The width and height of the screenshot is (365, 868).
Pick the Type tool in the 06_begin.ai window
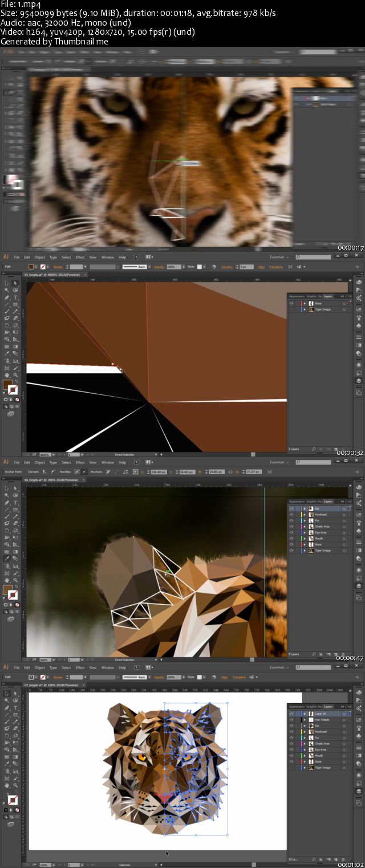15,503
